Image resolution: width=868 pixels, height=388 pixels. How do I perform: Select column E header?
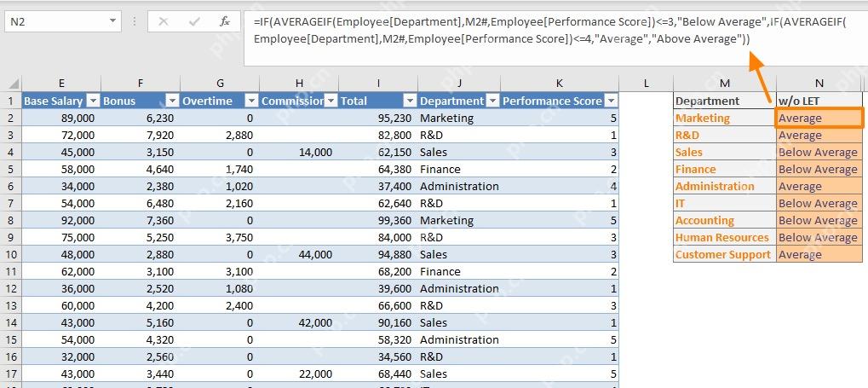coord(61,84)
